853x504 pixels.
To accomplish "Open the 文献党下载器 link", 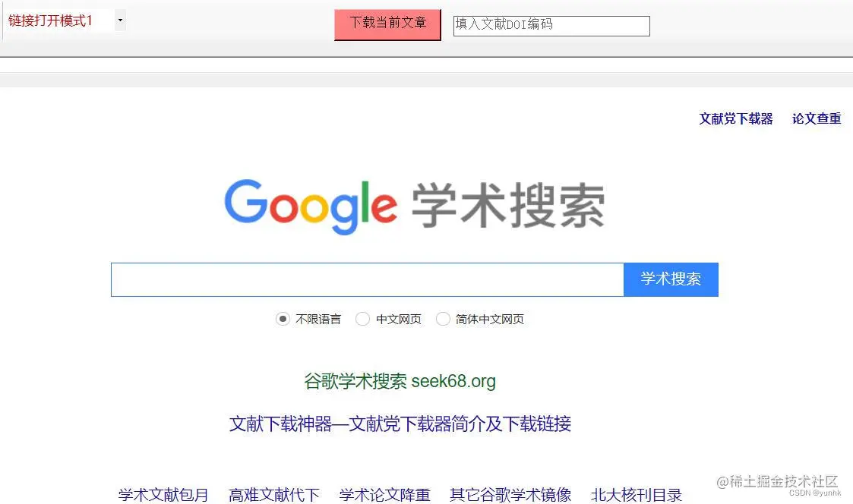I will pos(735,118).
